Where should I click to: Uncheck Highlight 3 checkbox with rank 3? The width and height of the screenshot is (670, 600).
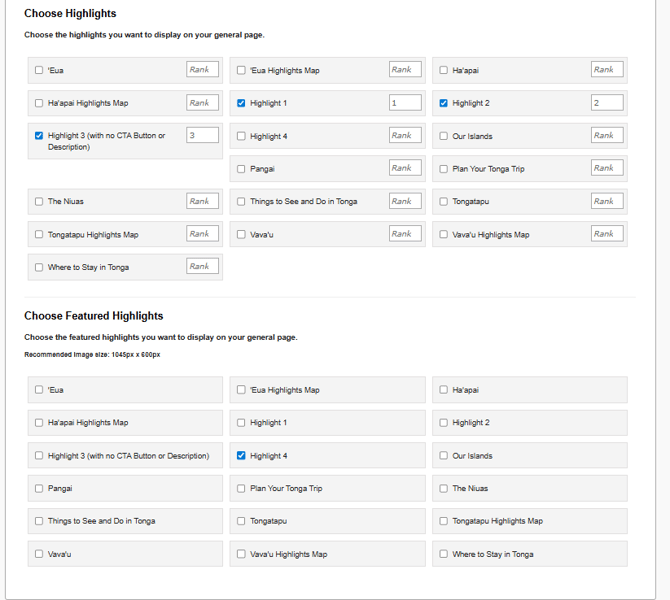(39, 136)
